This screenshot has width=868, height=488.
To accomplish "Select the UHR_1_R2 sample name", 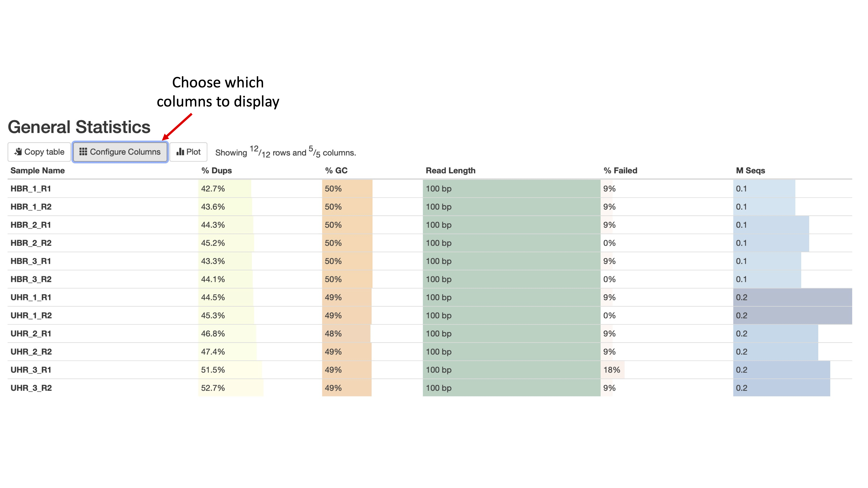I will tap(31, 316).
